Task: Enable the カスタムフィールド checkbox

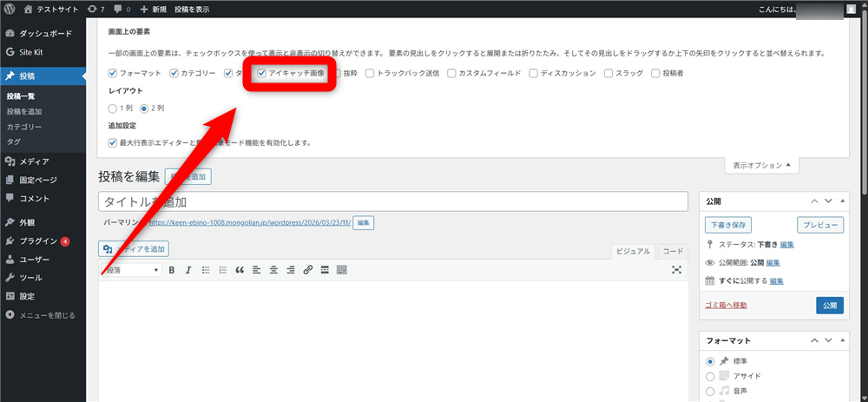Action: [x=451, y=73]
